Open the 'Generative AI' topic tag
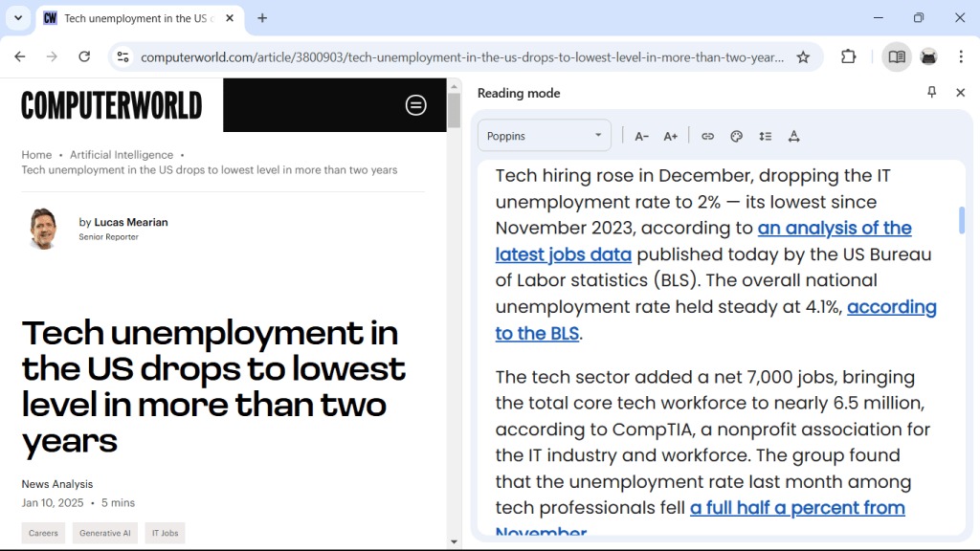The width and height of the screenshot is (980, 551). pos(104,533)
